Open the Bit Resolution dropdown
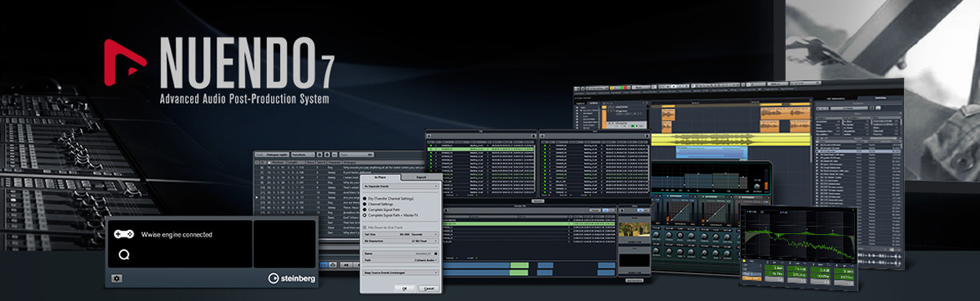The width and height of the screenshot is (980, 301). [401, 240]
